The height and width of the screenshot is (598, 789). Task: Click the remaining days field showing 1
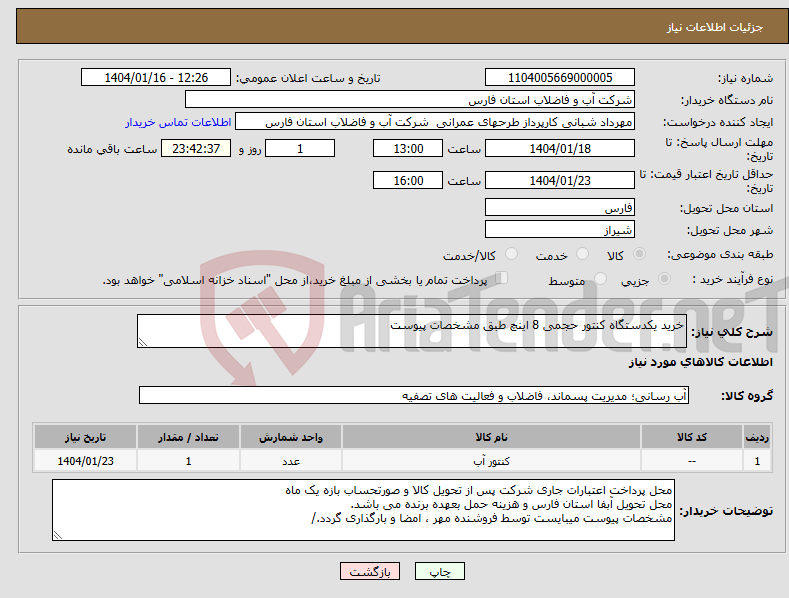(300, 148)
